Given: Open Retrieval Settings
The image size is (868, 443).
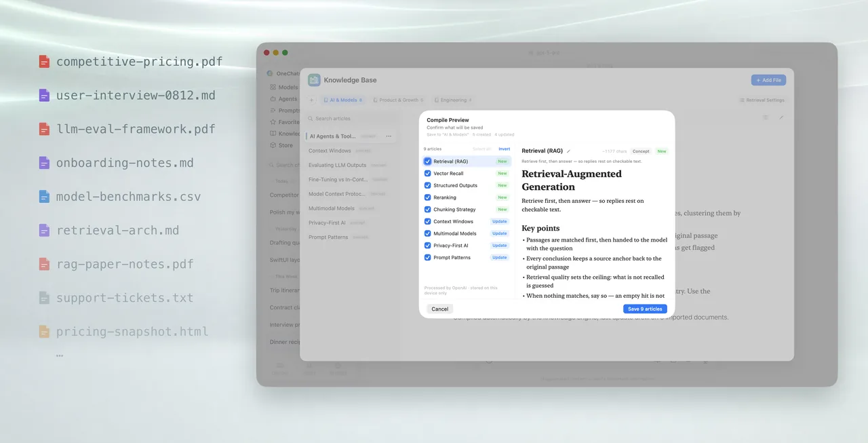Looking at the screenshot, I should point(762,100).
